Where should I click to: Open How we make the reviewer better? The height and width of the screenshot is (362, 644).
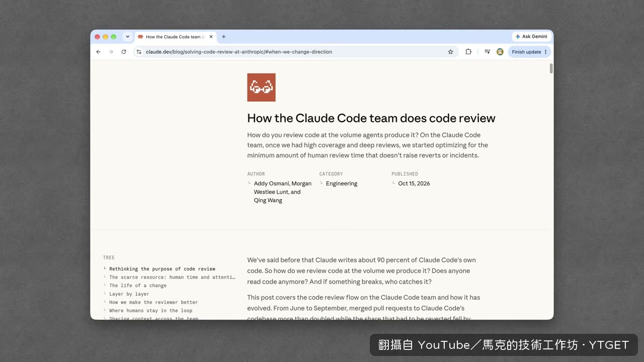point(153,302)
